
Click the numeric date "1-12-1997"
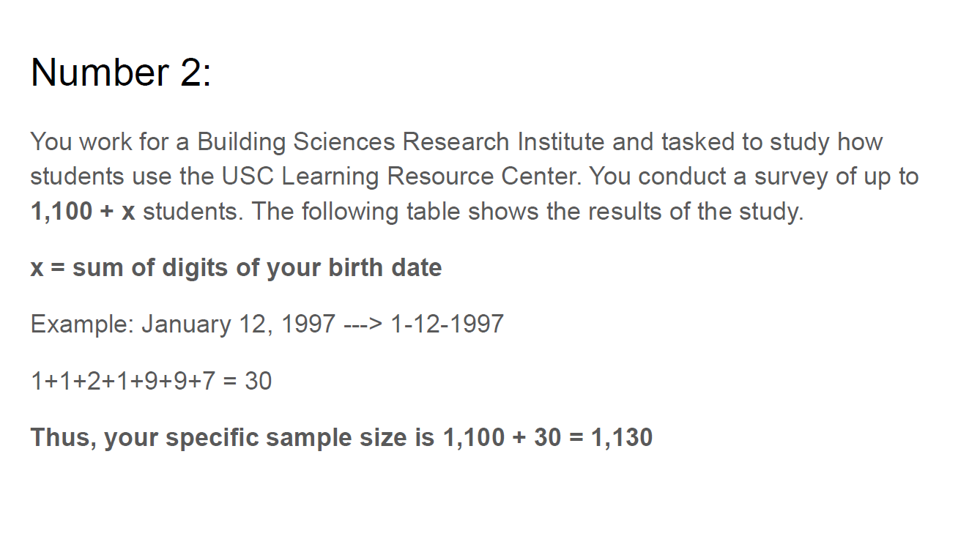click(447, 324)
